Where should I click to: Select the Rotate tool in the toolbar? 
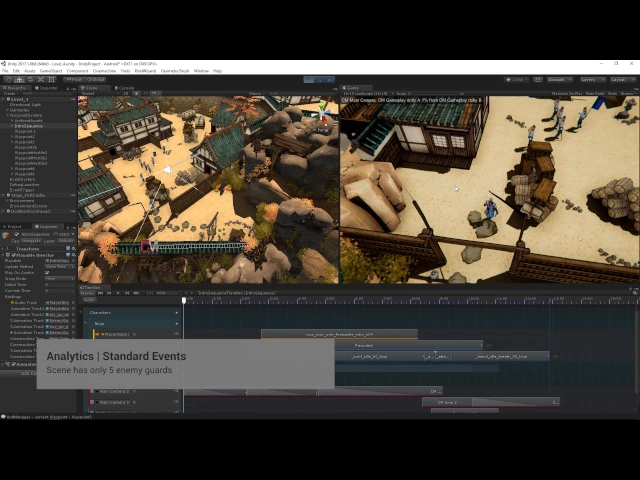(x=30, y=80)
